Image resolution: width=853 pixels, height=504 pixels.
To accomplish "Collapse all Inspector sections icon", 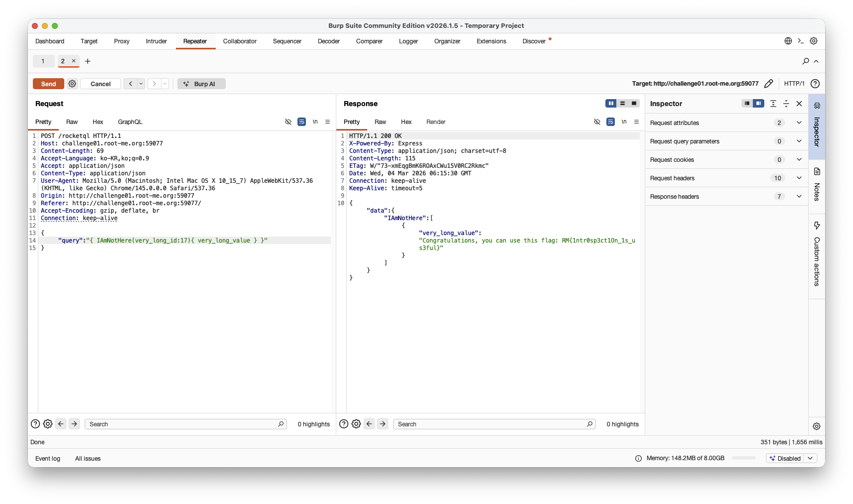I will 786,104.
